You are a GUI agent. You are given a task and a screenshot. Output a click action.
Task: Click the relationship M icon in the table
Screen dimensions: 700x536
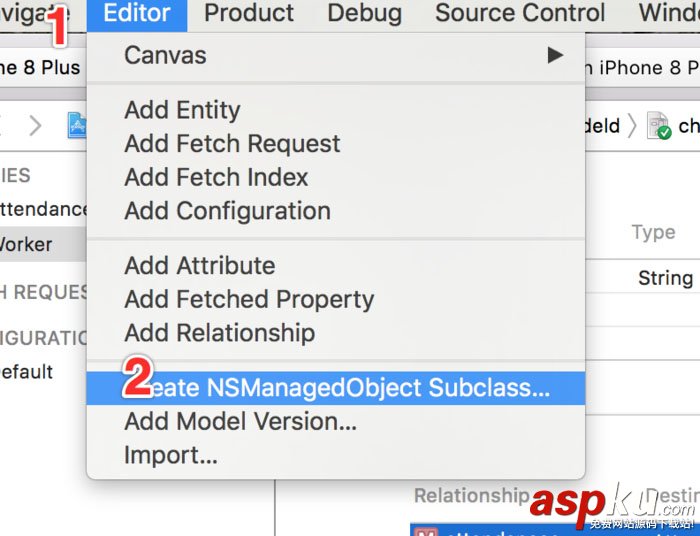426,530
